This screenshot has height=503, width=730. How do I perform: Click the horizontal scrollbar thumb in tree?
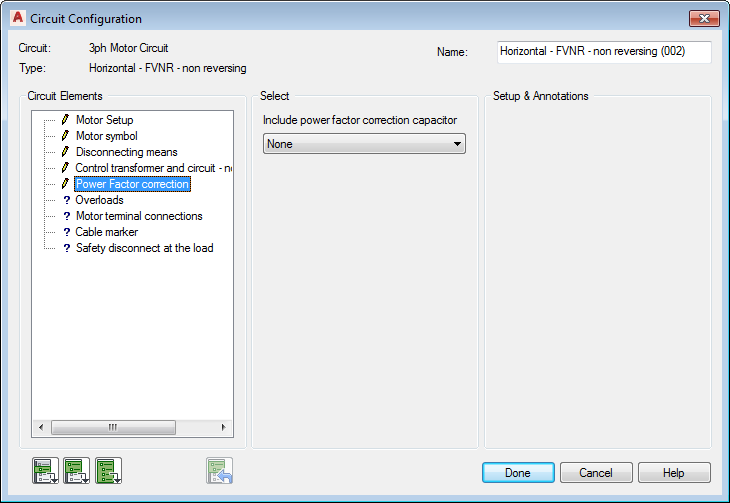pyautogui.click(x=112, y=427)
